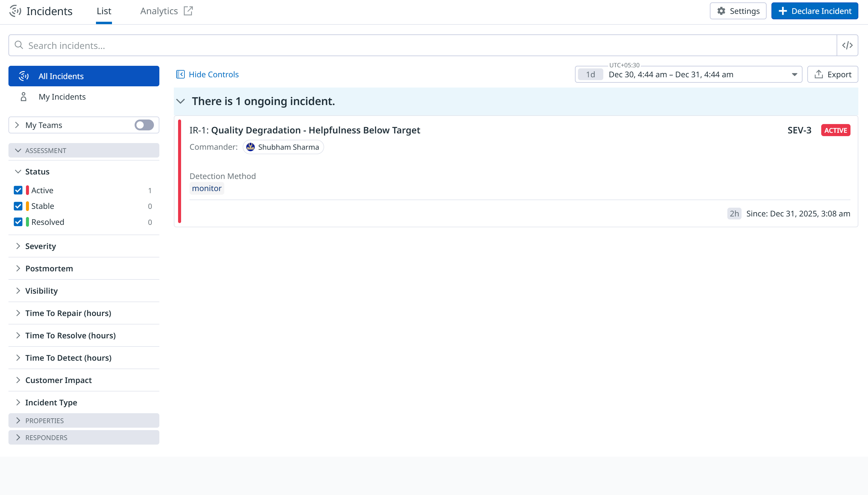Image resolution: width=868 pixels, height=495 pixels.
Task: Expand the Severity filter section
Action: tap(40, 246)
